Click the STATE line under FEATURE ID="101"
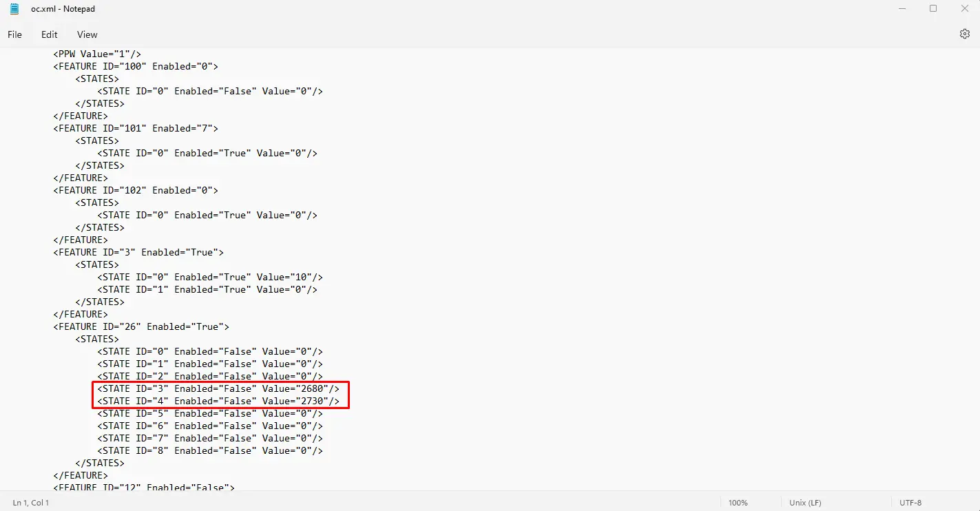 (207, 153)
